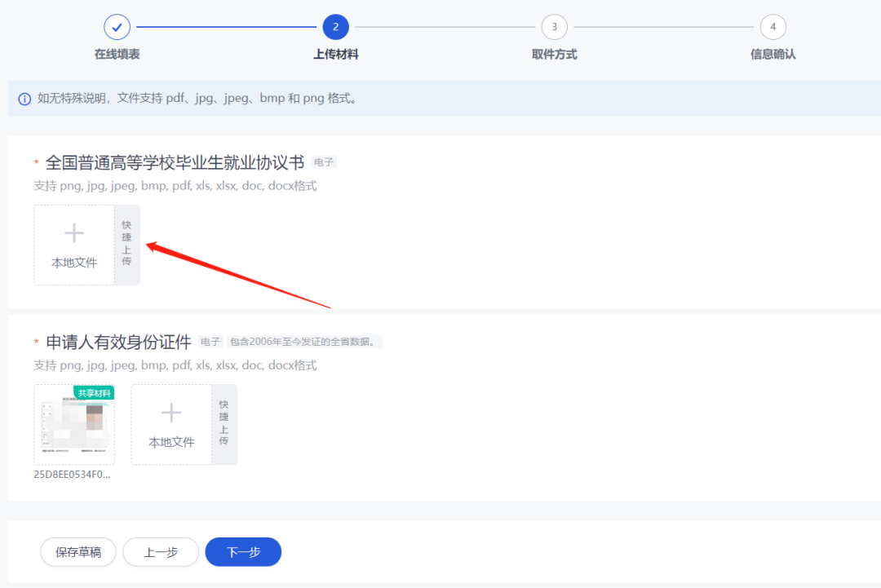Screen dimensions: 881x588
Task: Open the truncated filename 25D8EE0534F0...
Action: click(x=74, y=473)
